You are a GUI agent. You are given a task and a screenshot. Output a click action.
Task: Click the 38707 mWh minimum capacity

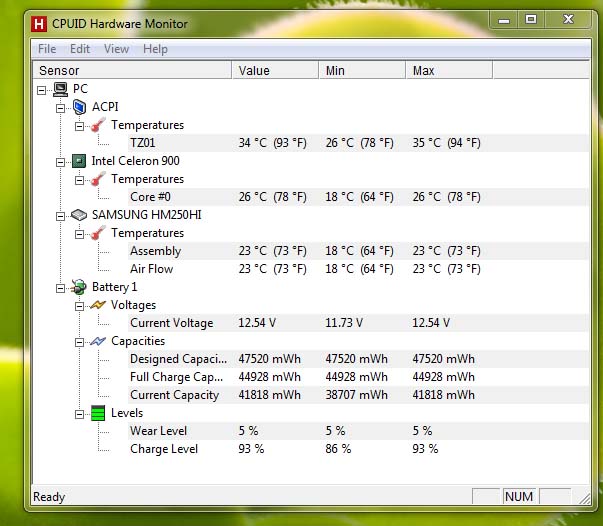coord(356,395)
